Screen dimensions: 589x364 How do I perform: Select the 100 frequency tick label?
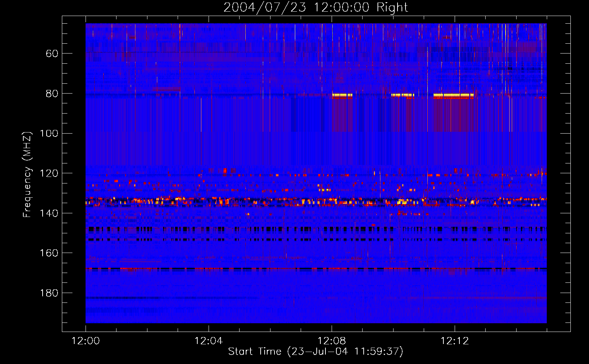pyautogui.click(x=49, y=134)
